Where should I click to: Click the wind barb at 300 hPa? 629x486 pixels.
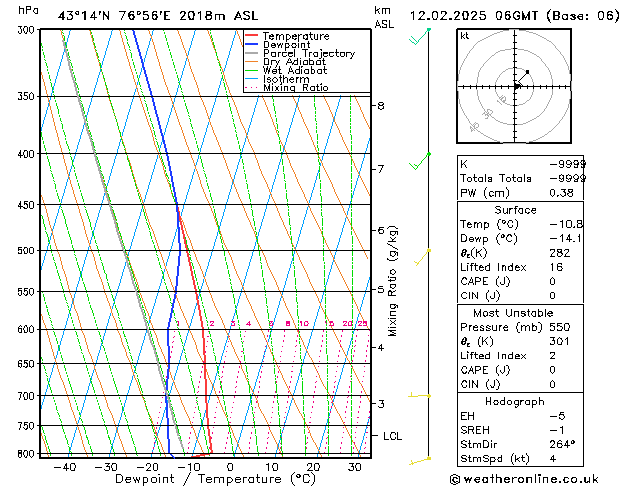(x=420, y=37)
